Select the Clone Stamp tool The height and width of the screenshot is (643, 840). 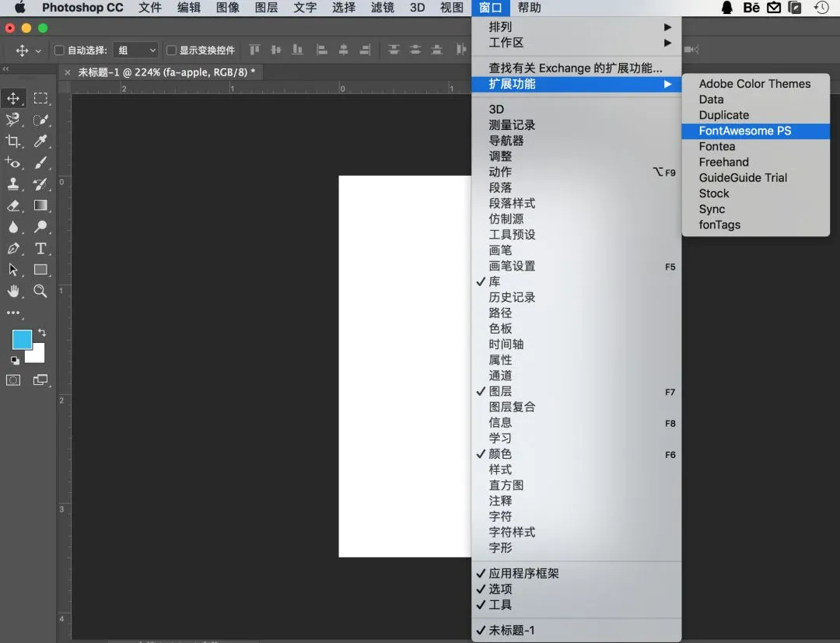coord(13,183)
